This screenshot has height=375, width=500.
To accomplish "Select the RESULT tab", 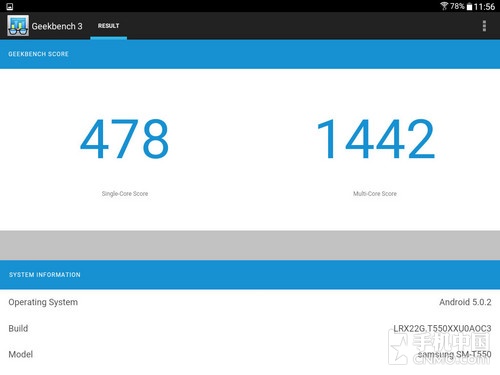I will click(108, 26).
